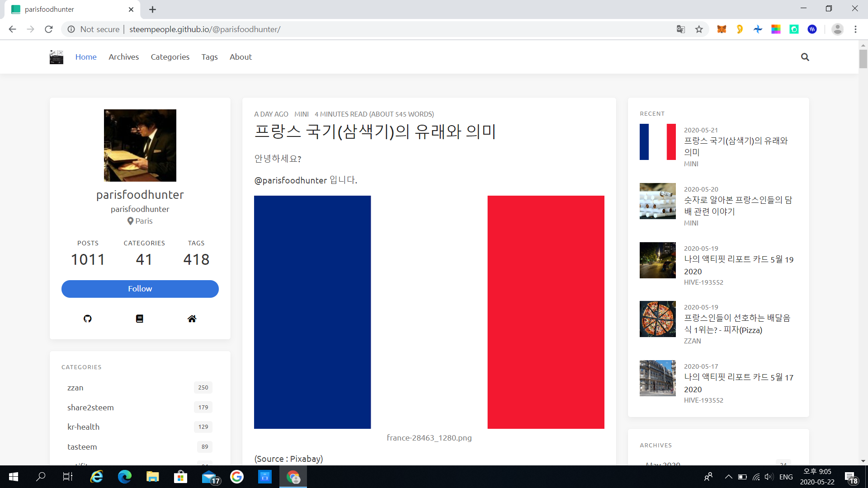Click the large French flag image

[x=429, y=312]
